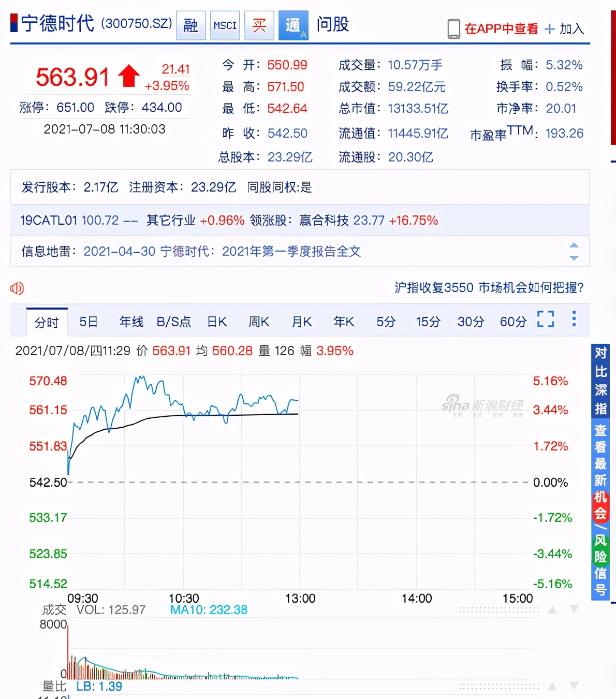The width and height of the screenshot is (616, 699).
Task: Add stock with the 加入 plus button
Action: click(x=565, y=29)
